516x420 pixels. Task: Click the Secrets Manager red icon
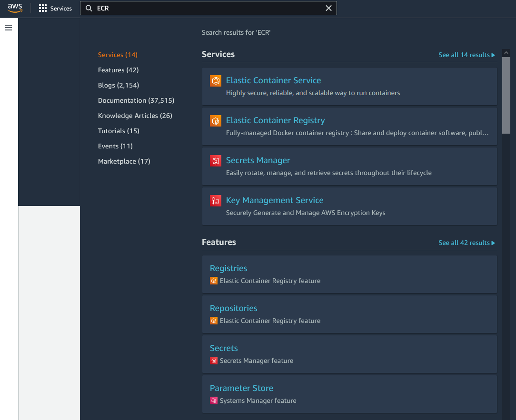pos(216,161)
